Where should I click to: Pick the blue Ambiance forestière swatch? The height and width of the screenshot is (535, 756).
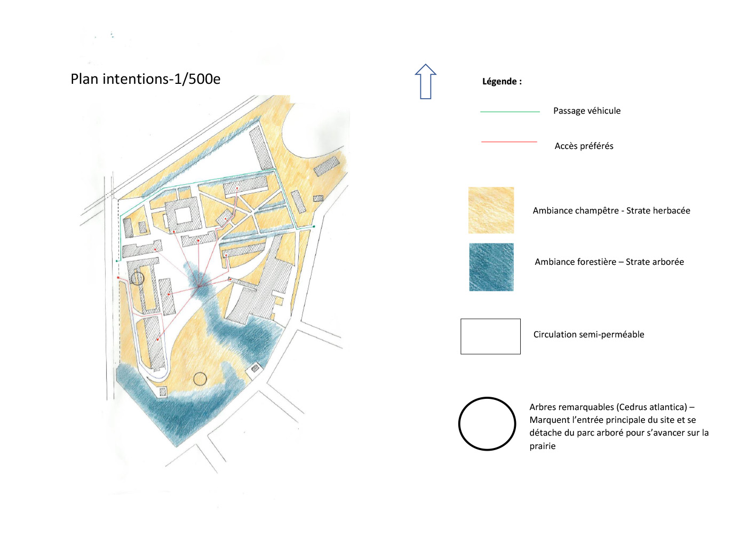click(x=491, y=267)
